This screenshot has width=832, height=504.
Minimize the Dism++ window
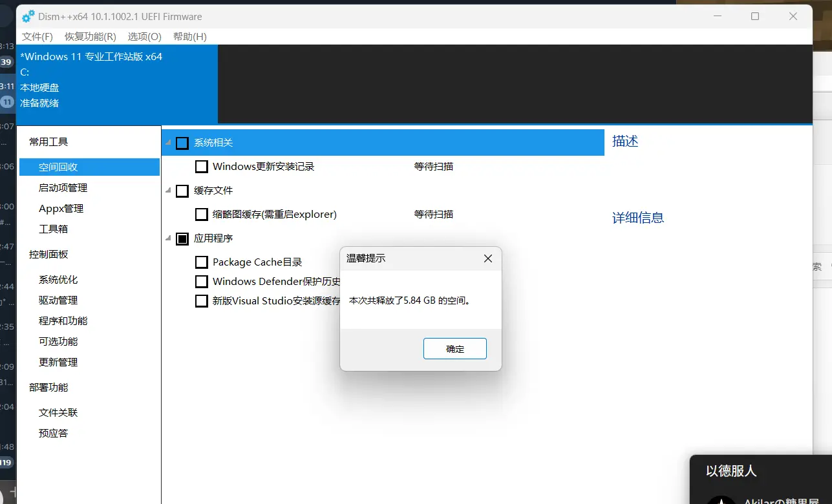[717, 17]
